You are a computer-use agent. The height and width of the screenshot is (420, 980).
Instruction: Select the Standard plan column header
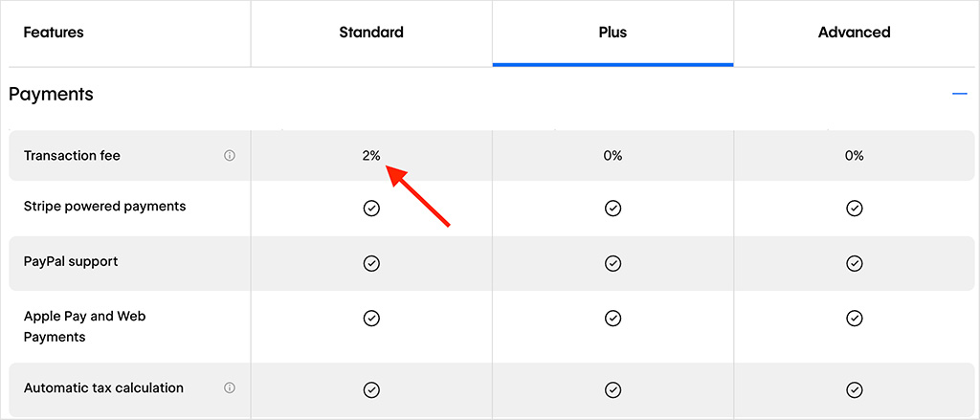[x=371, y=33]
